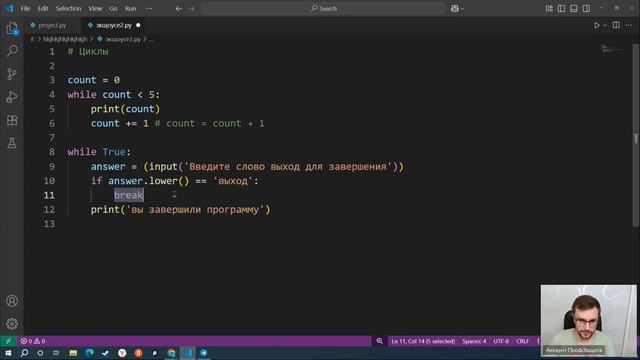Open the File menu

point(25,9)
